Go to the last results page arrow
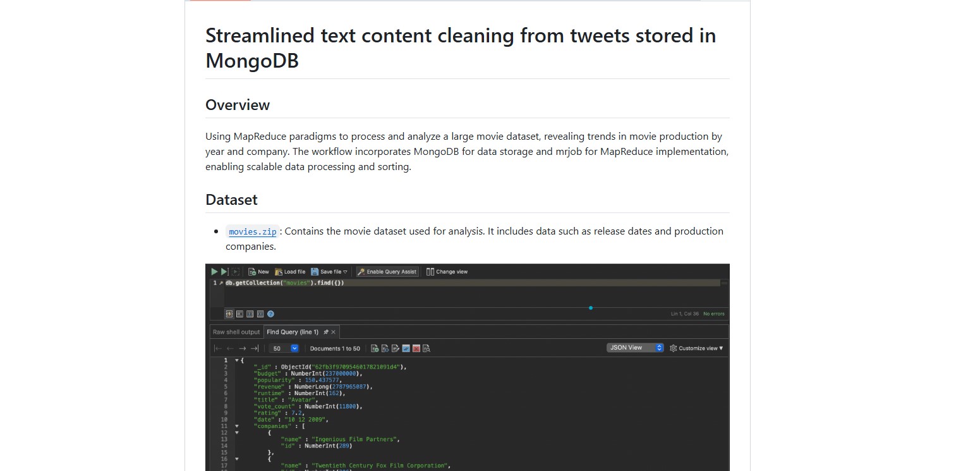The width and height of the screenshot is (980, 471). coord(254,348)
